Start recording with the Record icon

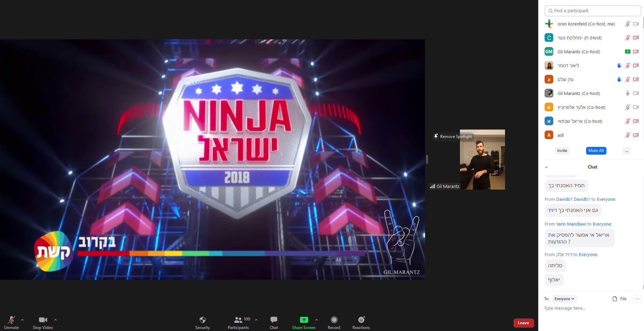(x=334, y=320)
